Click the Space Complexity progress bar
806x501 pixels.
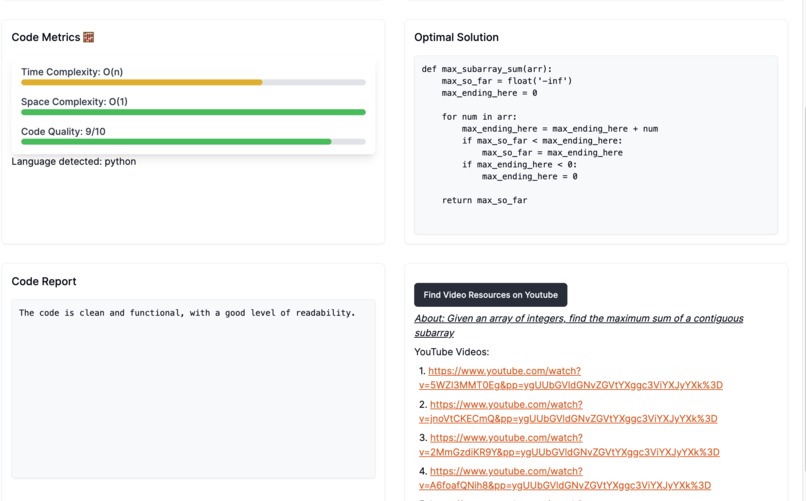193,112
